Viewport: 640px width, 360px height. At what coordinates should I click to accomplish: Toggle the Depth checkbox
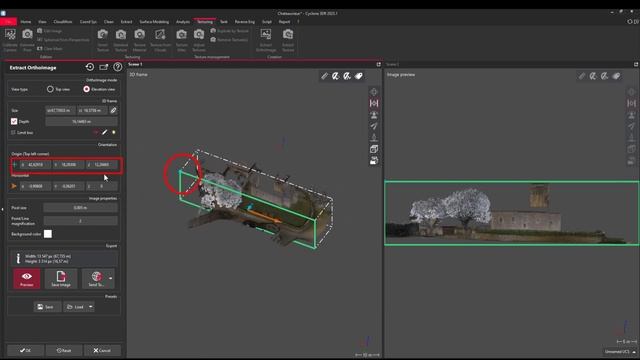pos(14,121)
